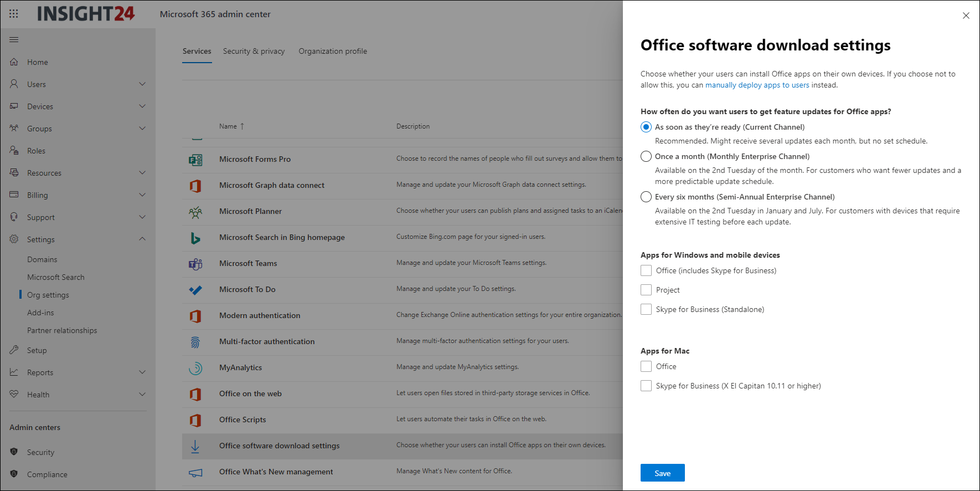980x491 pixels.
Task: Click the Reports chart icon
Action: (14, 372)
